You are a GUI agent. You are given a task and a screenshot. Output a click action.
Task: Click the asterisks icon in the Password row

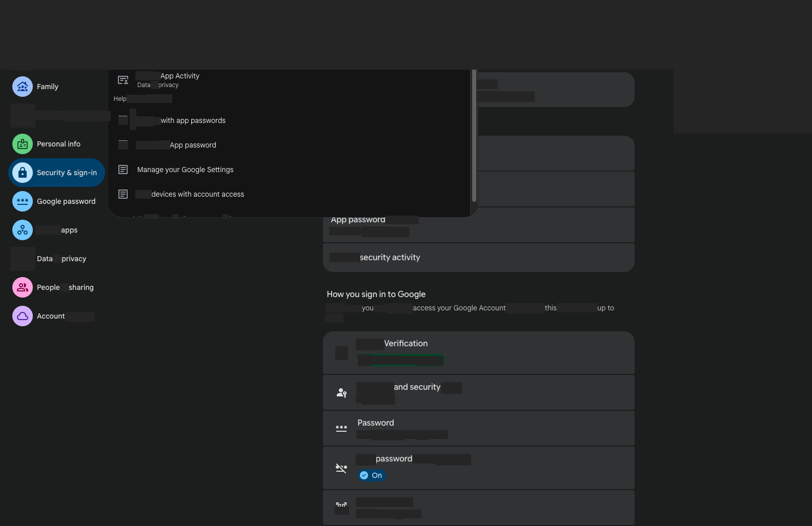(341, 429)
